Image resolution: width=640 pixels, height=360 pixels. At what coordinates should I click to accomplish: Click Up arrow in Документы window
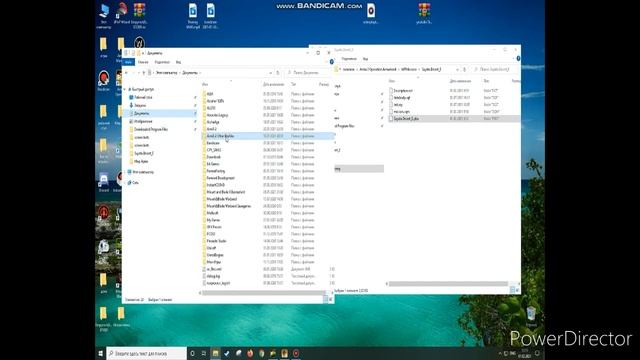pos(144,73)
